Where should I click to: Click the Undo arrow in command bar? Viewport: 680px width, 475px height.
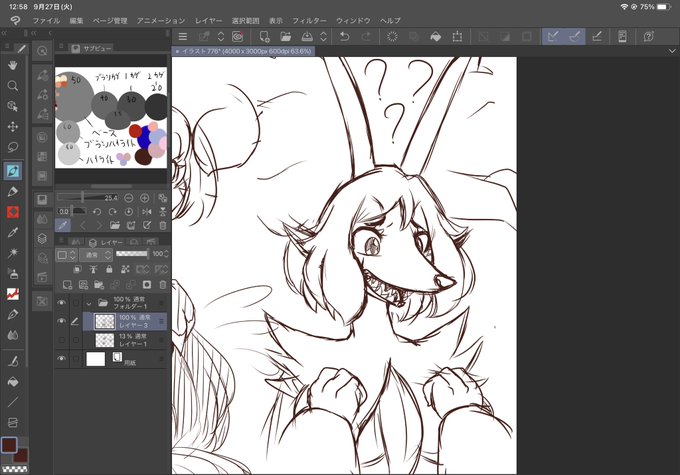345,37
